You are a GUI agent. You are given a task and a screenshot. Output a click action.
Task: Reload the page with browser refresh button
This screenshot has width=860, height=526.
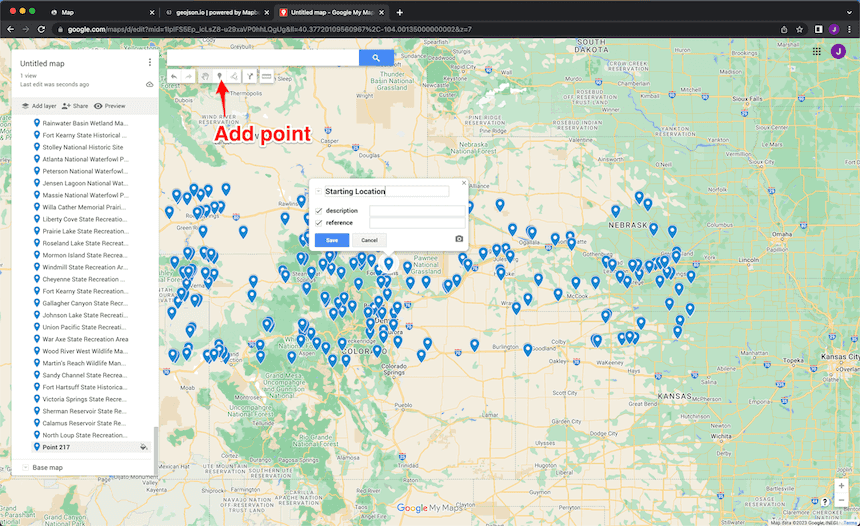point(41,29)
